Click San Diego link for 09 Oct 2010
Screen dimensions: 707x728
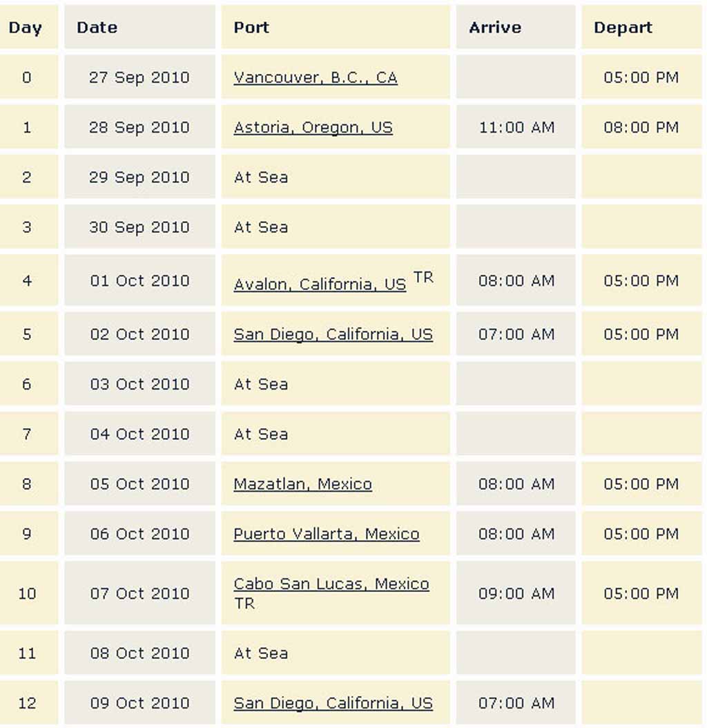333,703
